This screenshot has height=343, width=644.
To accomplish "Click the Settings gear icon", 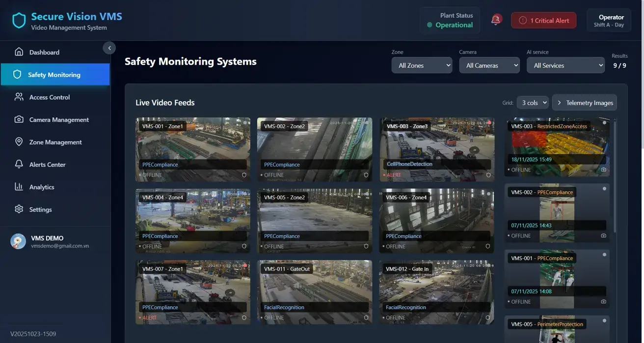I will [19, 209].
